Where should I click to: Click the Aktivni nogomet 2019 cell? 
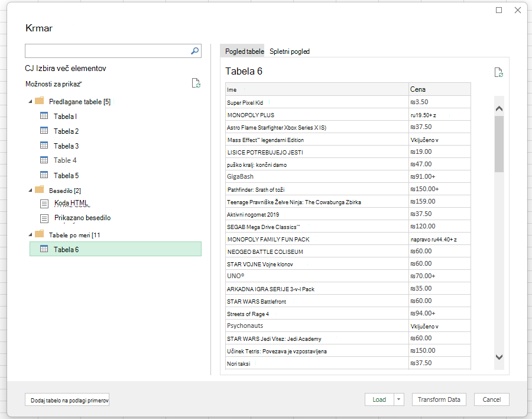pyautogui.click(x=317, y=214)
